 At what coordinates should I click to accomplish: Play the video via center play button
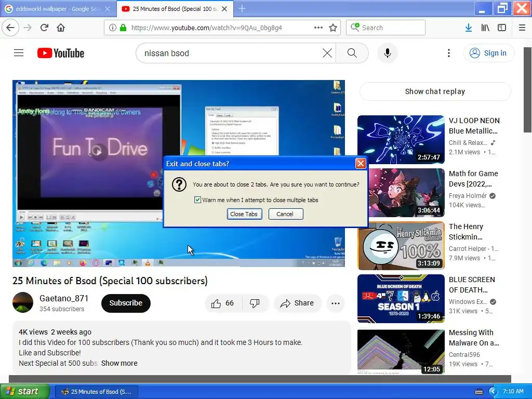point(99,152)
